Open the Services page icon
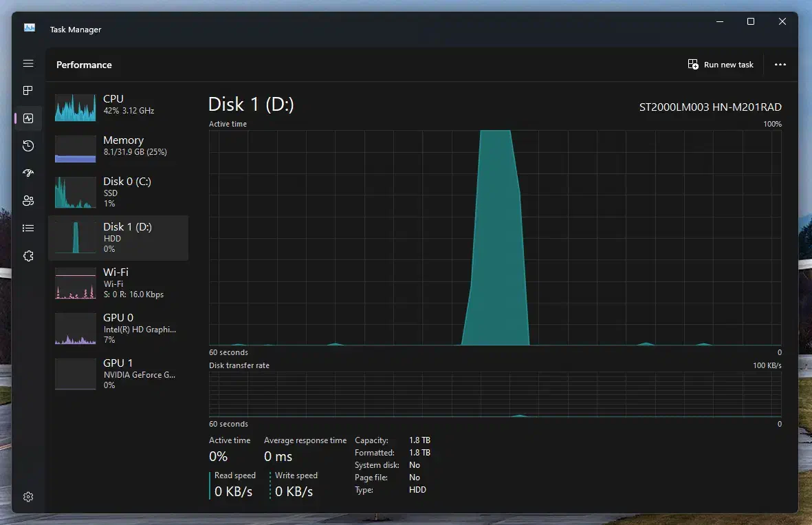 (28, 256)
